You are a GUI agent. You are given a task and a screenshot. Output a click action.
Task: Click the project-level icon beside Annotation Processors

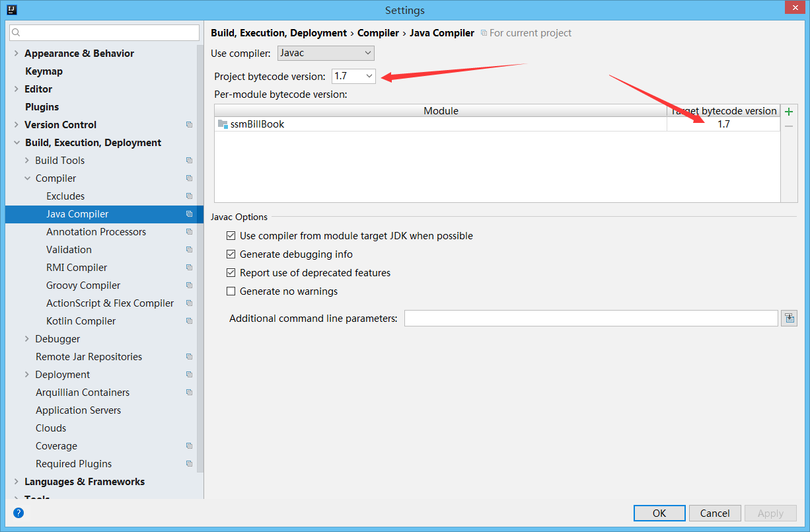pos(189,232)
